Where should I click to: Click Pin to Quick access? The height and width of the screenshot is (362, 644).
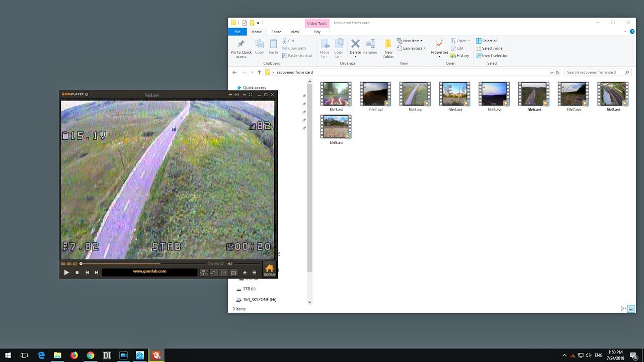click(241, 49)
